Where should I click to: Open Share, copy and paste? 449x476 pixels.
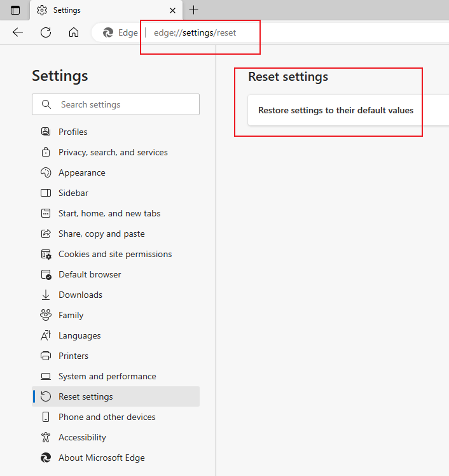(x=116, y=234)
